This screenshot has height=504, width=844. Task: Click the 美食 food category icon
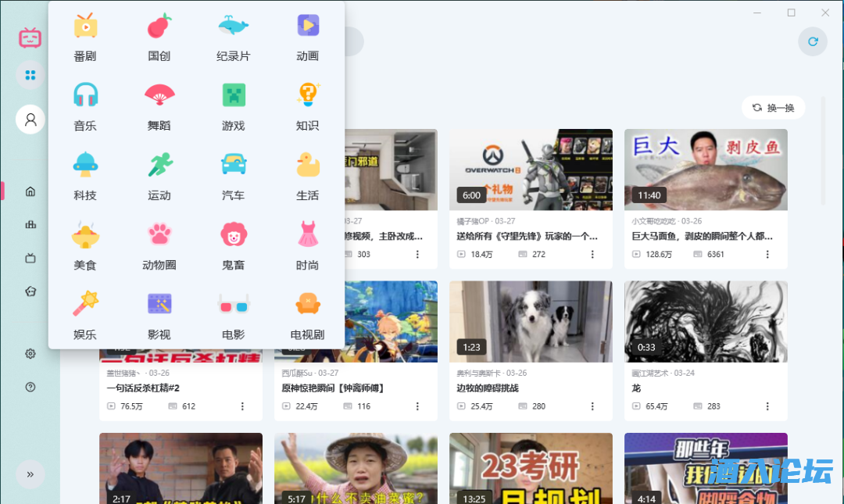[84, 234]
